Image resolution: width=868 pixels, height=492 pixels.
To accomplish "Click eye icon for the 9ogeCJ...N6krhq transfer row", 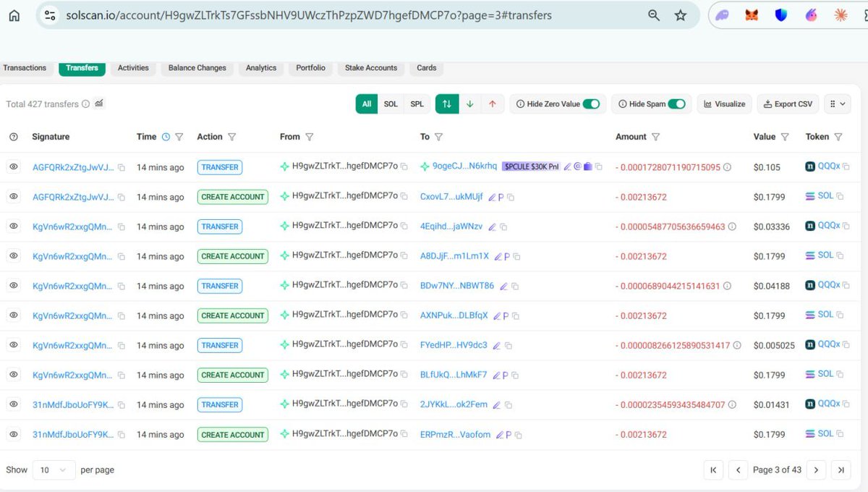I will (x=13, y=166).
